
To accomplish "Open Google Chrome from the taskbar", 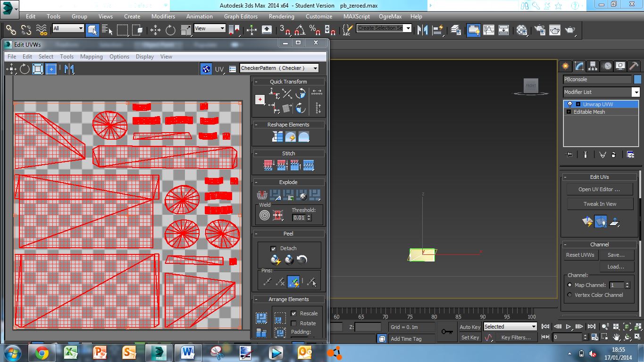I will point(42,353).
